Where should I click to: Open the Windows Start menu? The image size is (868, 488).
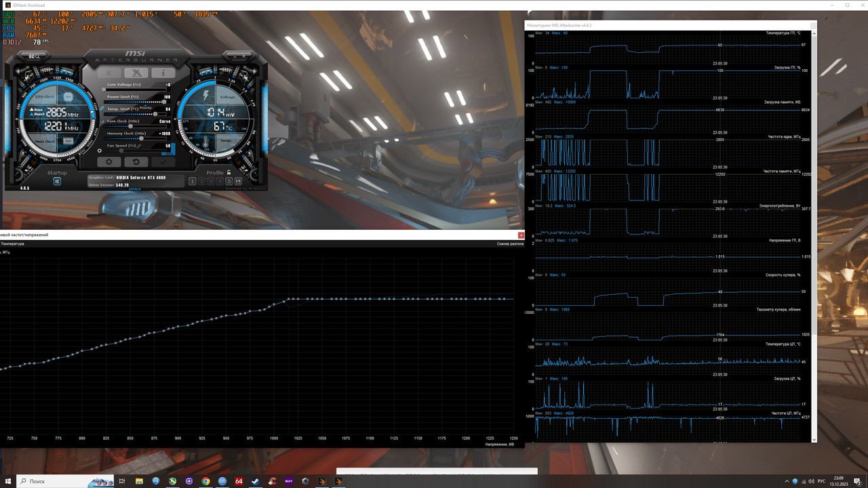point(8,481)
